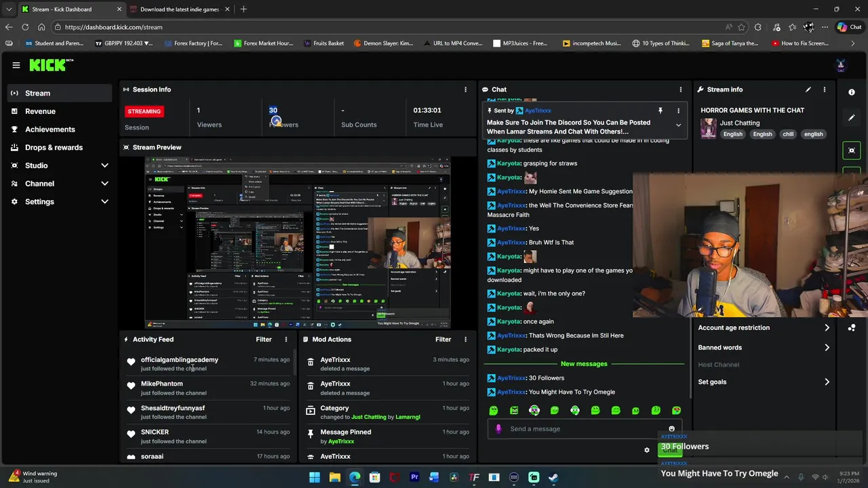The width and height of the screenshot is (868, 488).
Task: Click the first green Kick emote below chat
Action: pos(494,410)
